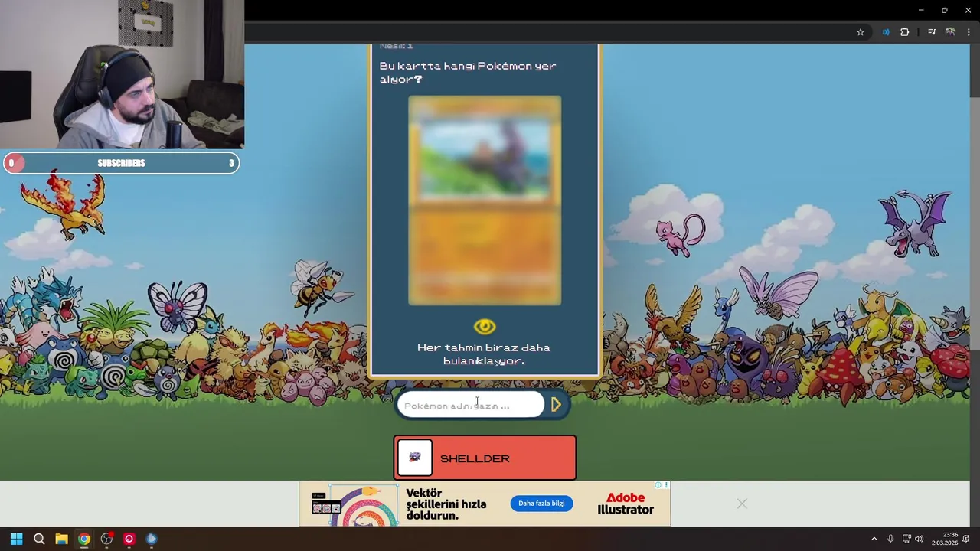Viewport: 980px width, 551px height.
Task: Click the Butterfree sprite
Action: [x=178, y=307]
